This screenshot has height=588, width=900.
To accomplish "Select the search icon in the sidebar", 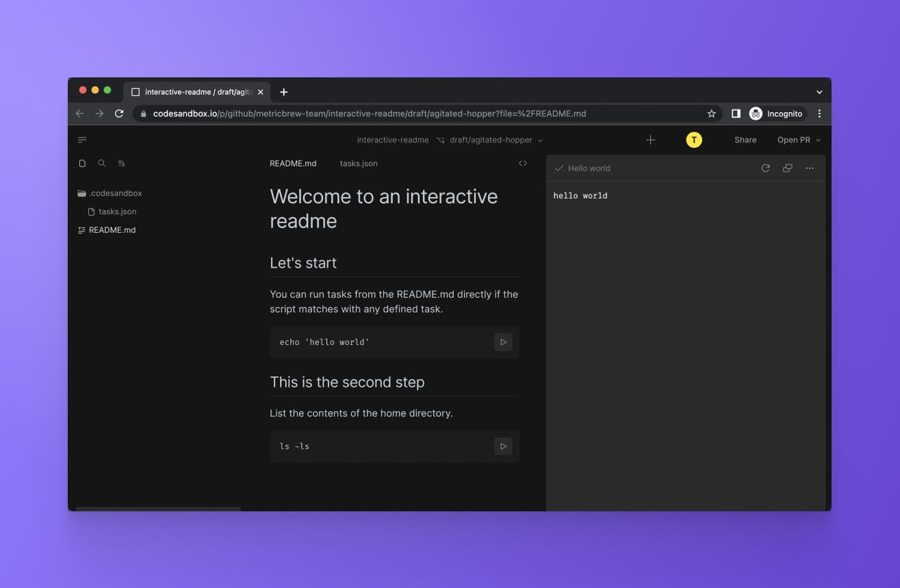I will [x=101, y=163].
